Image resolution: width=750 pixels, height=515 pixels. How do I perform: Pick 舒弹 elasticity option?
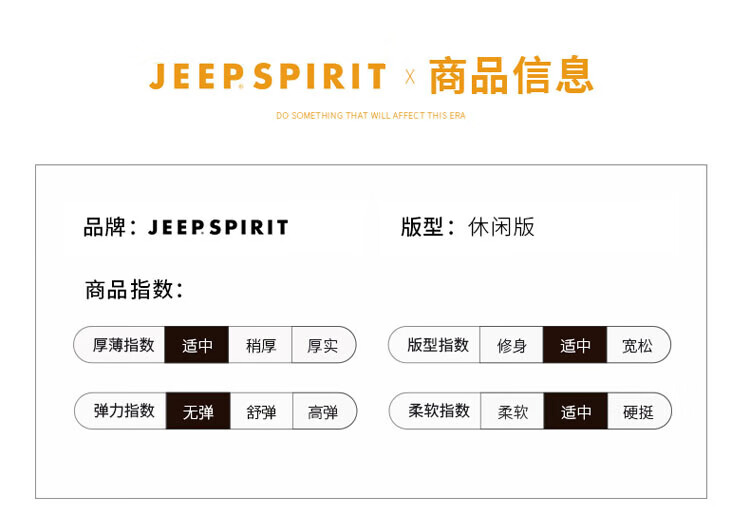261,411
